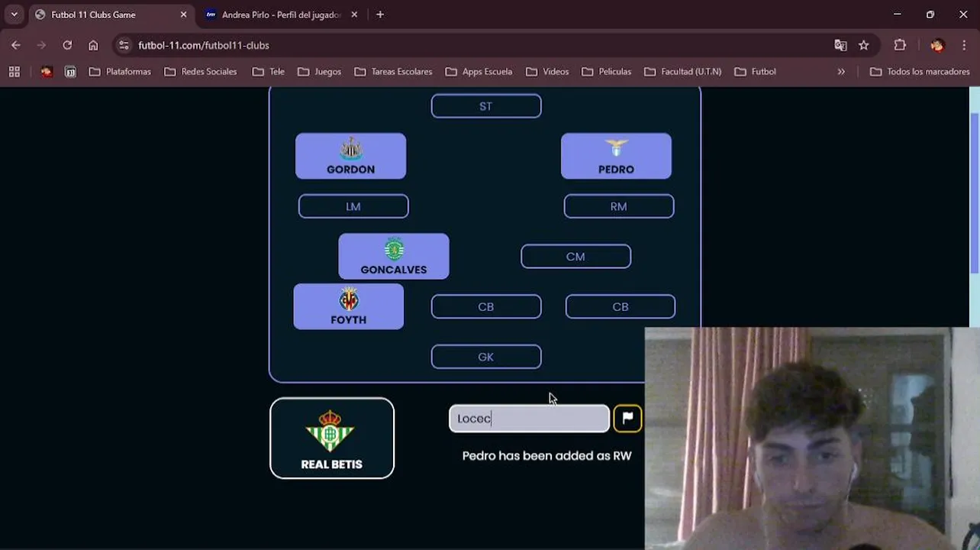The image size is (980, 550).
Task: Select the RM position slot
Action: pyautogui.click(x=619, y=206)
